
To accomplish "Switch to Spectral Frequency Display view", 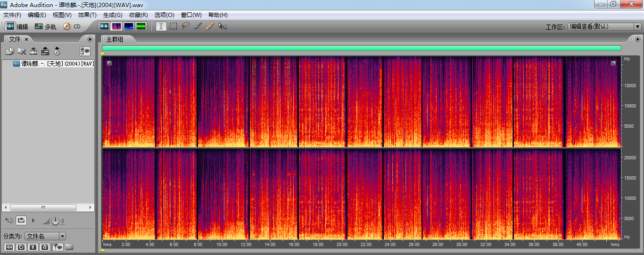I will pos(116,26).
